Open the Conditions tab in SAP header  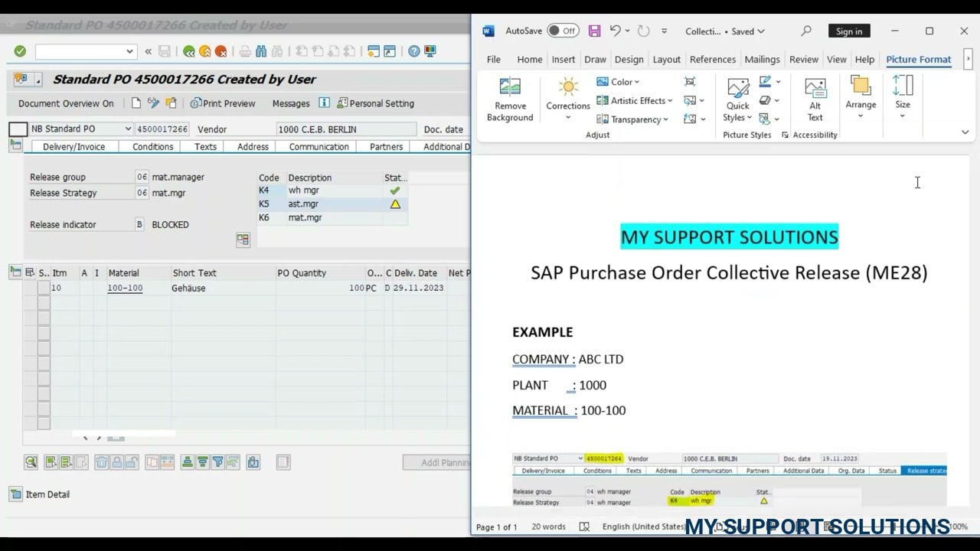(x=153, y=147)
